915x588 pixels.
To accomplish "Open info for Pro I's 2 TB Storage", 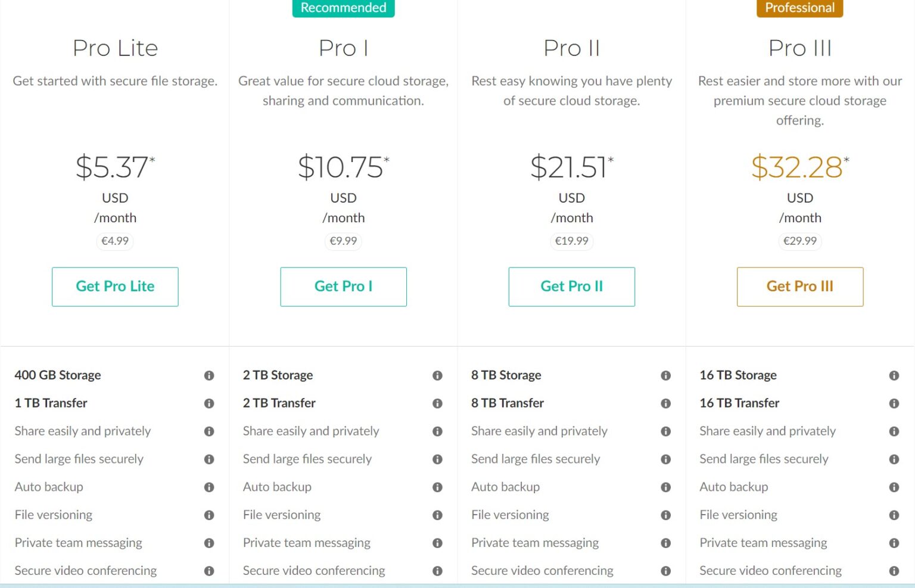I will pyautogui.click(x=437, y=375).
